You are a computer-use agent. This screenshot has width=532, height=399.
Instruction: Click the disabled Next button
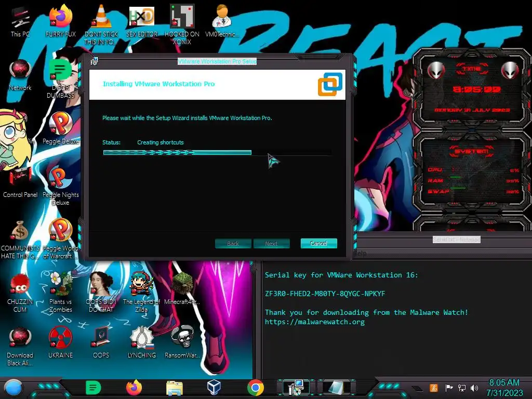[271, 243]
